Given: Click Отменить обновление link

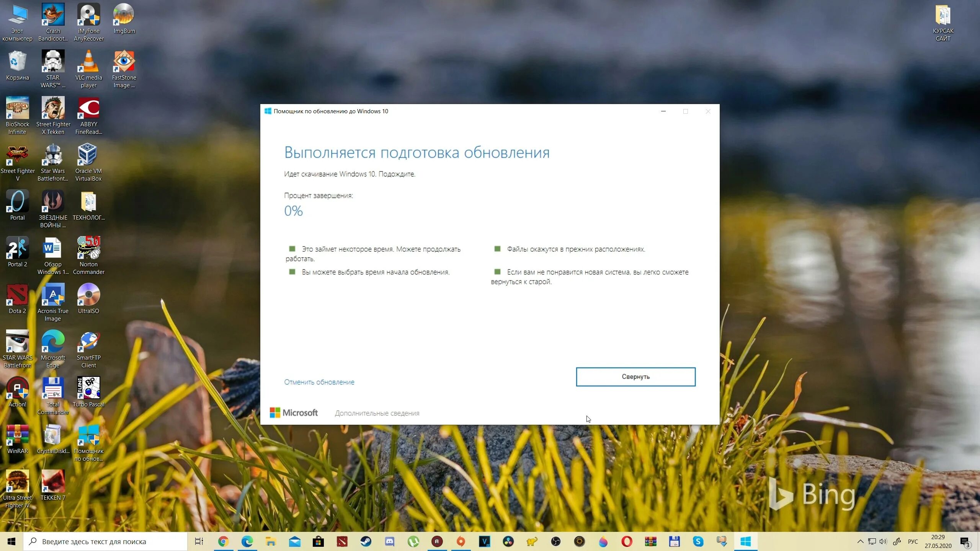Looking at the screenshot, I should 319,382.
